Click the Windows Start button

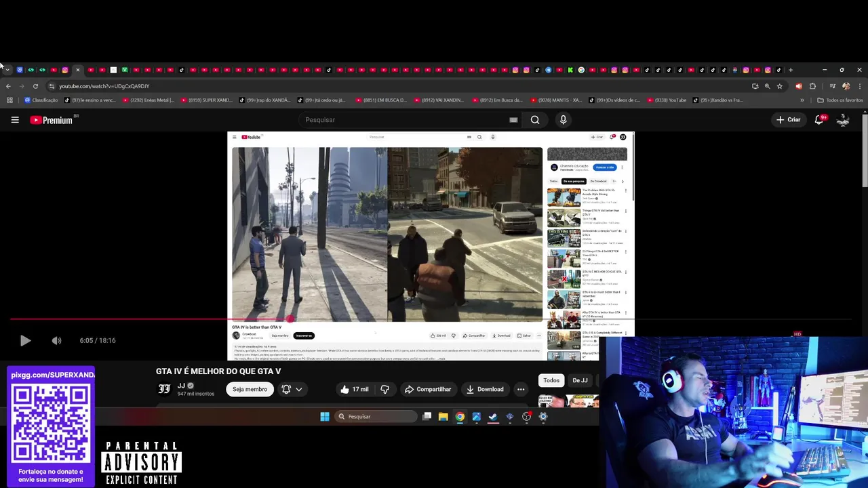[325, 417]
